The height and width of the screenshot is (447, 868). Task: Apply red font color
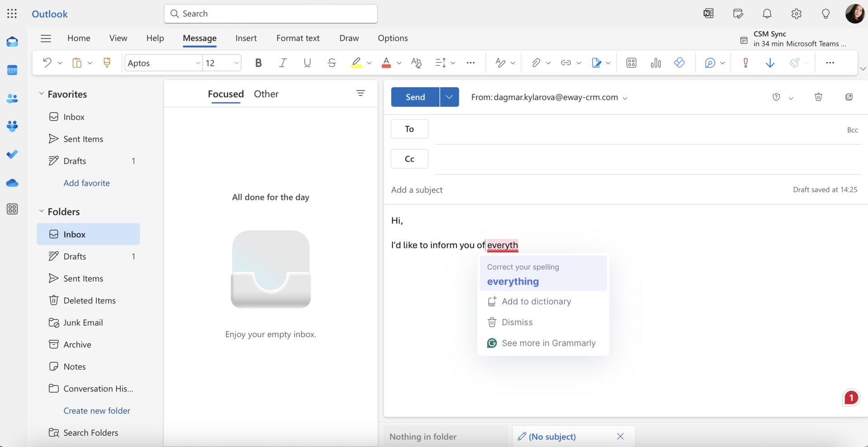[386, 62]
